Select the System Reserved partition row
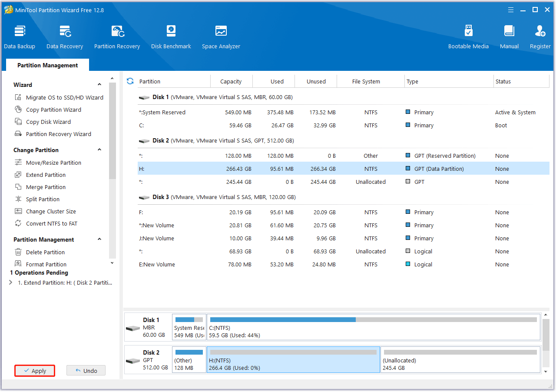 point(343,112)
